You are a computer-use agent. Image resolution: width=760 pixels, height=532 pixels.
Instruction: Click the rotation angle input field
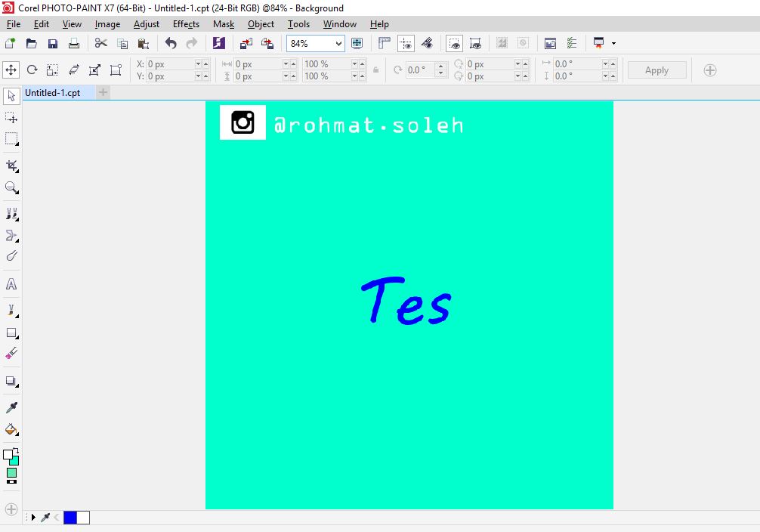[420, 70]
